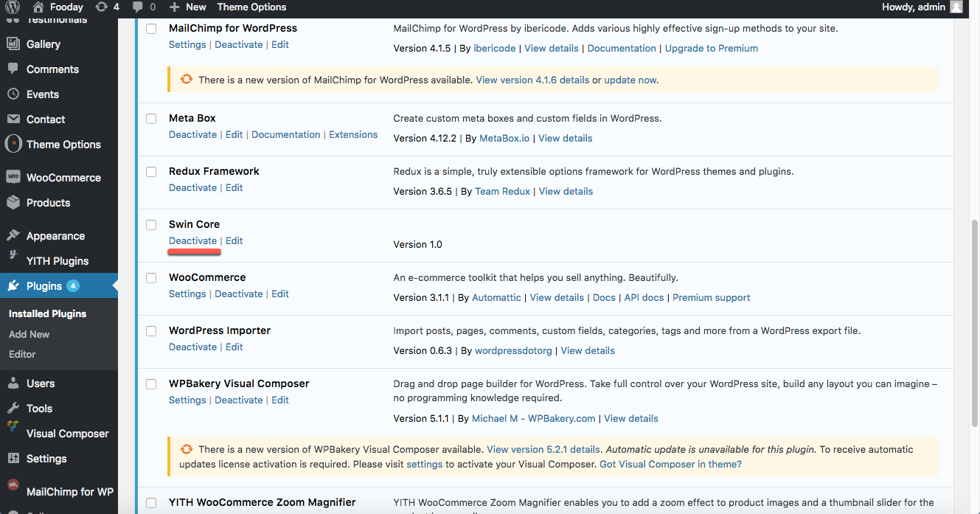Open Automattic author link
Viewport: 980px width, 514px height.
[497, 298]
